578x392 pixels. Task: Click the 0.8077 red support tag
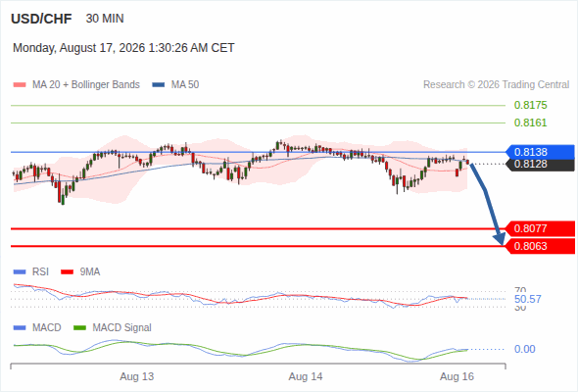(540, 228)
